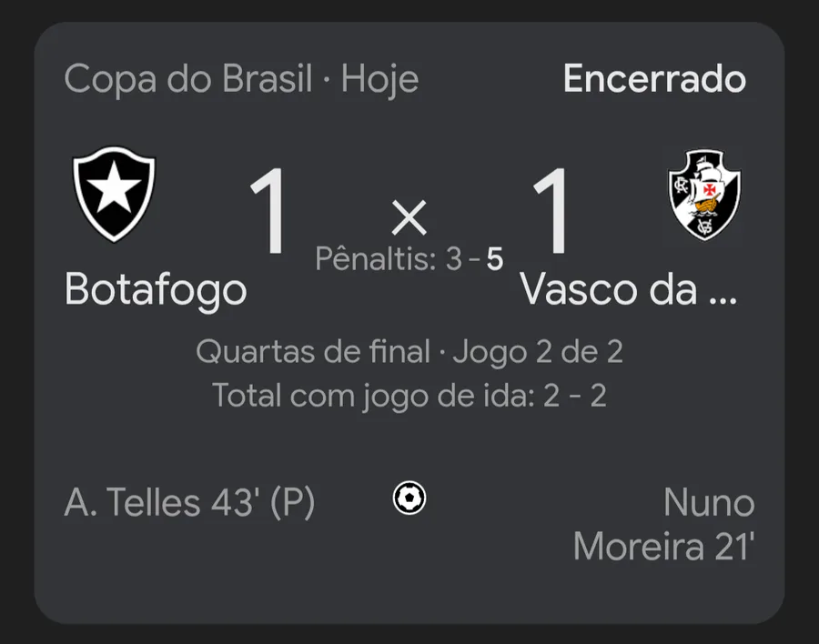The height and width of the screenshot is (644, 819).
Task: Click the Jogo 2 de 2 label
Action: tap(538, 352)
